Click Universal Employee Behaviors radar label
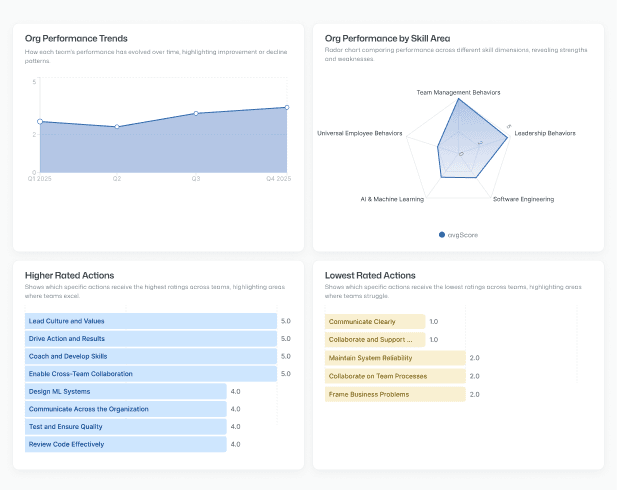The width and height of the screenshot is (617, 490). pos(359,132)
